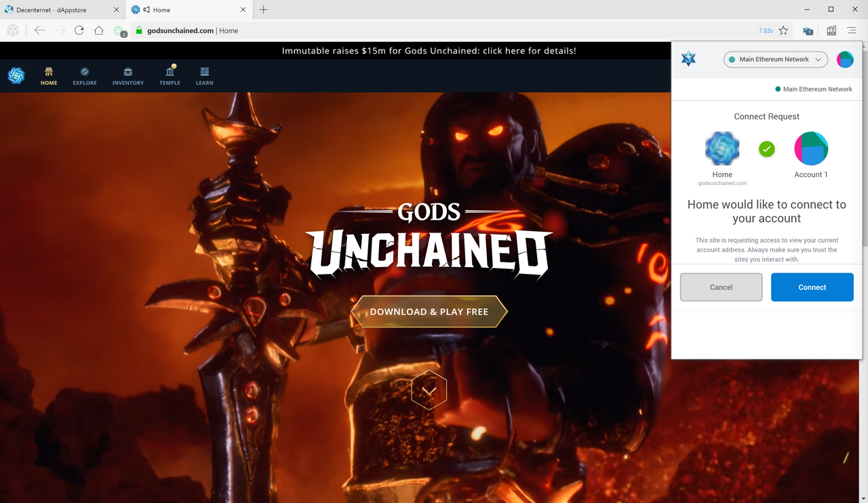Open the green shield icon with badge 2
This screenshot has width=868, height=503.
click(x=119, y=31)
